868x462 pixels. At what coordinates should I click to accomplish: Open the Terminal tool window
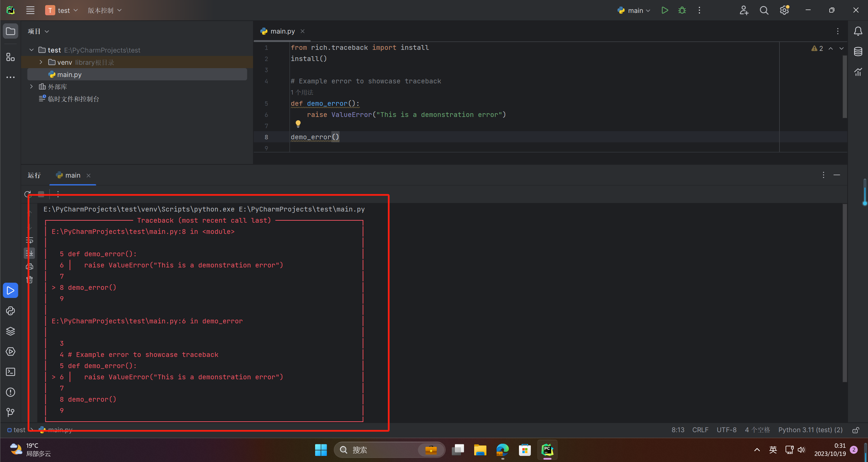coord(11,372)
